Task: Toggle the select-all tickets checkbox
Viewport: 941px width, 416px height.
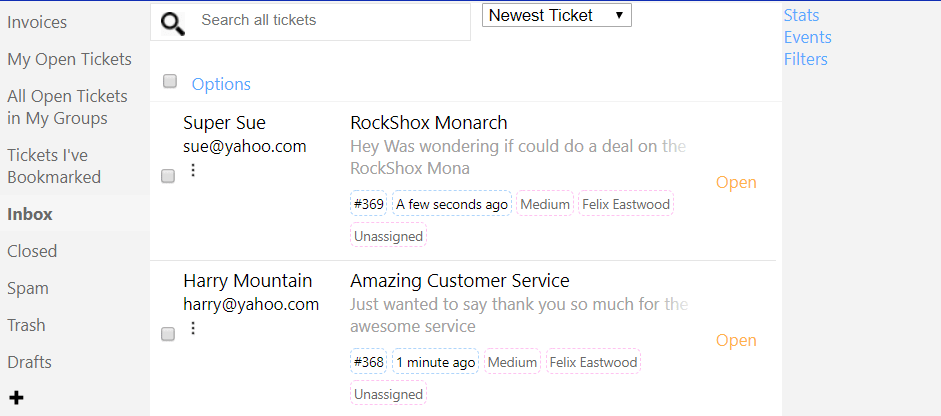Action: (170, 81)
